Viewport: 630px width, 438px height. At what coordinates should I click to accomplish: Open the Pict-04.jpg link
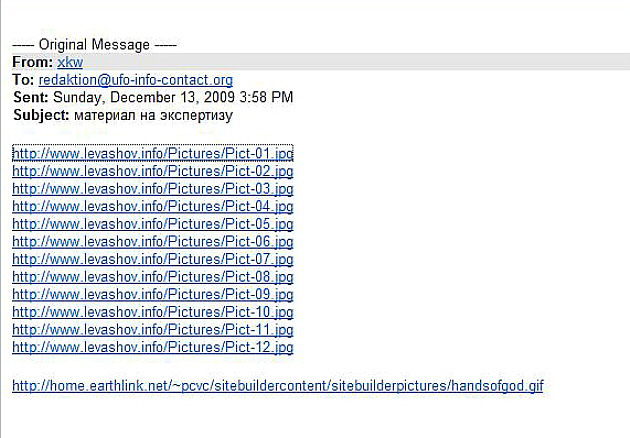tap(153, 207)
